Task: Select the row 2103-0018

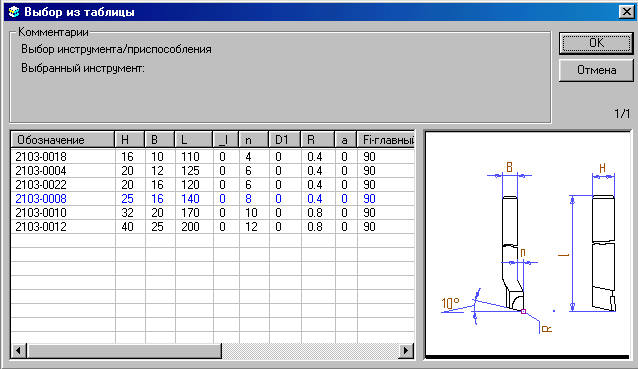Action: (x=212, y=157)
